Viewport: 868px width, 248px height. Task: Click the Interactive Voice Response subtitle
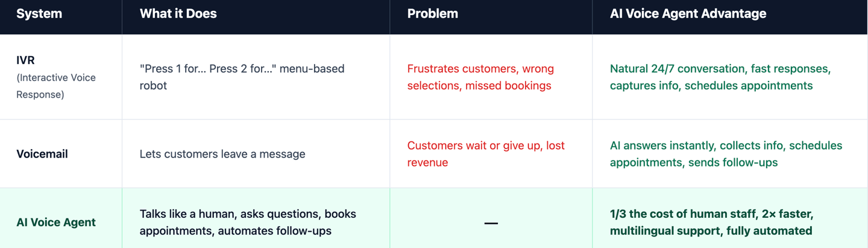coord(55,86)
